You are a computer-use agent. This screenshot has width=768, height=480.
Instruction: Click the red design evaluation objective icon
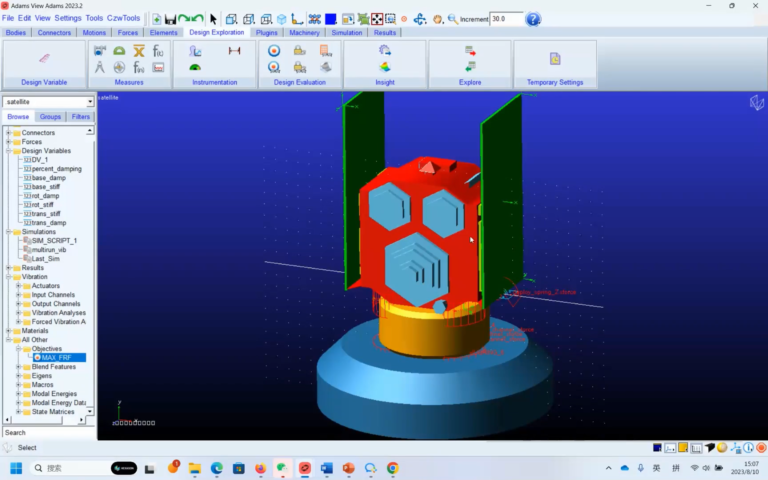pyautogui.click(x=274, y=51)
